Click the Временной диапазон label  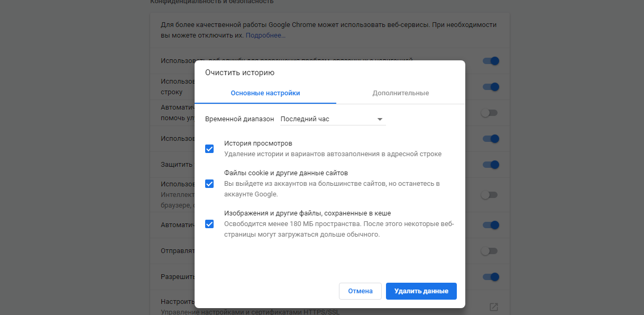(240, 119)
